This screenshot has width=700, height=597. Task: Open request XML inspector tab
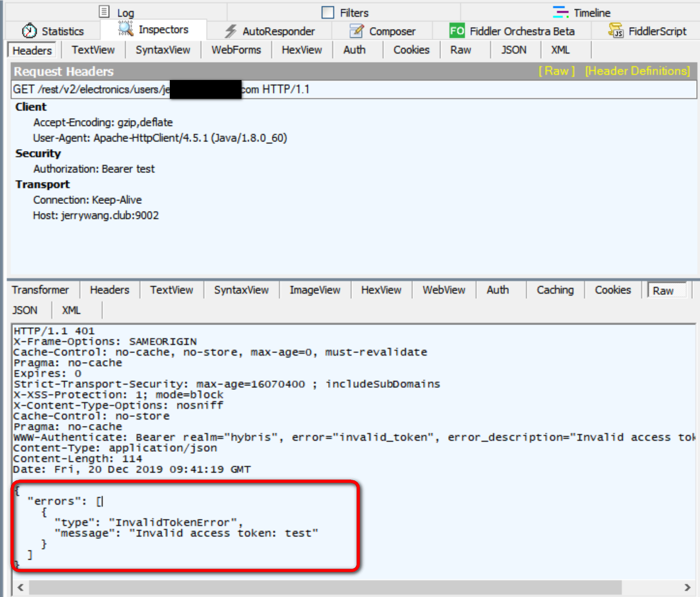[x=561, y=50]
